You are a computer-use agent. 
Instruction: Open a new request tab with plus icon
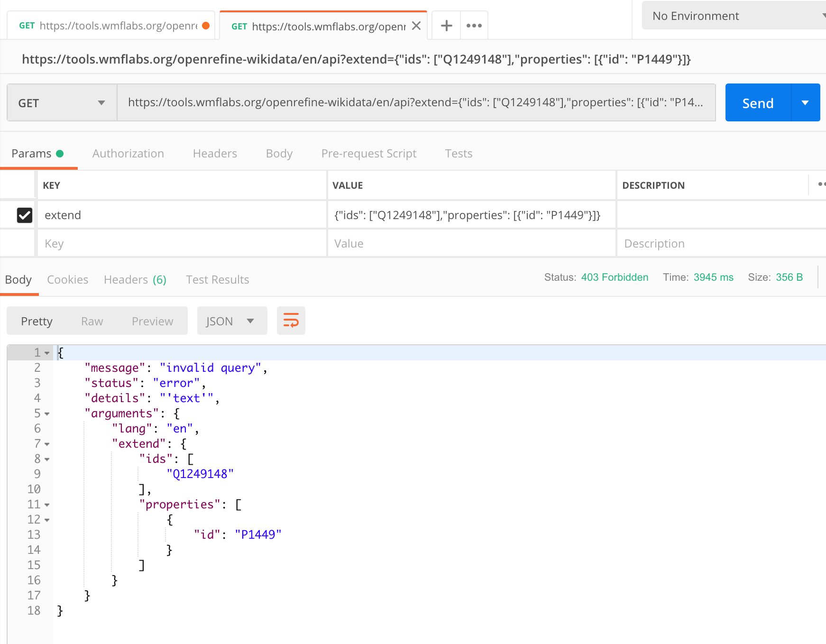[446, 26]
